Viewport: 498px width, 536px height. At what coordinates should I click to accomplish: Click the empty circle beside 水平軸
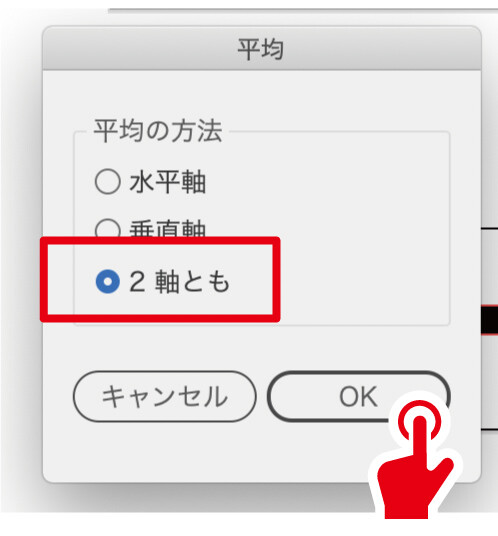point(108,182)
